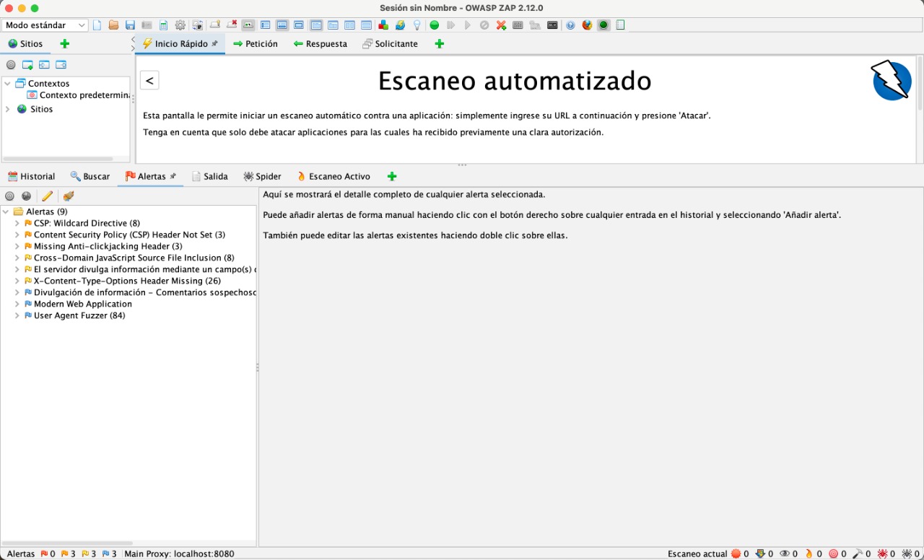Screen dimensions: 924x560
Task: Toggle the HUD with green radar icon
Action: pyautogui.click(x=603, y=25)
